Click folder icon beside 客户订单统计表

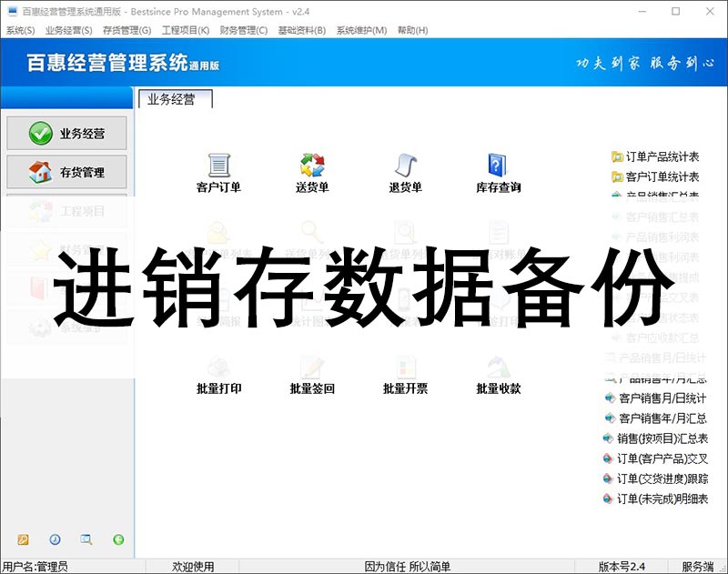[617, 176]
